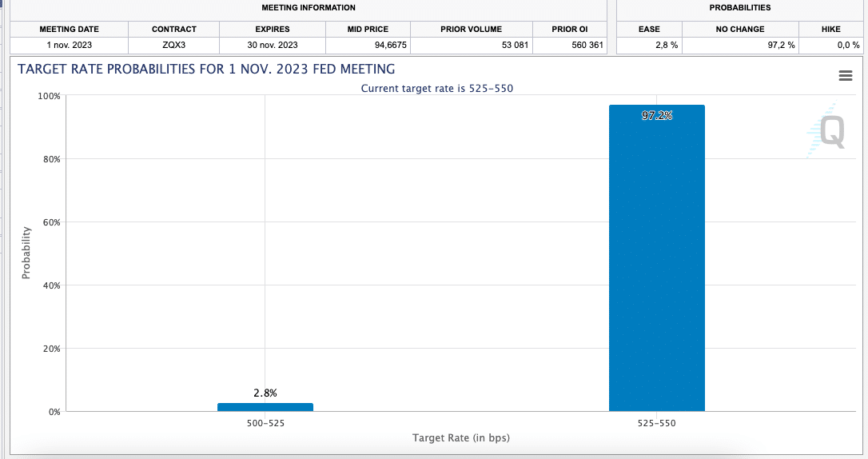Click the QuikStrike Q logo watermark
The width and height of the screenshot is (868, 459).
pyautogui.click(x=827, y=131)
